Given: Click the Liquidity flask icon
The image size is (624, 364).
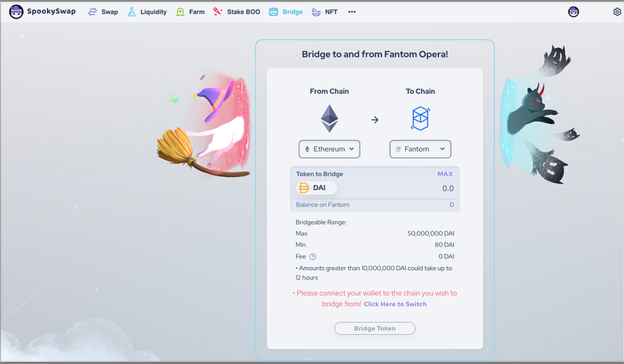Looking at the screenshot, I should [131, 12].
